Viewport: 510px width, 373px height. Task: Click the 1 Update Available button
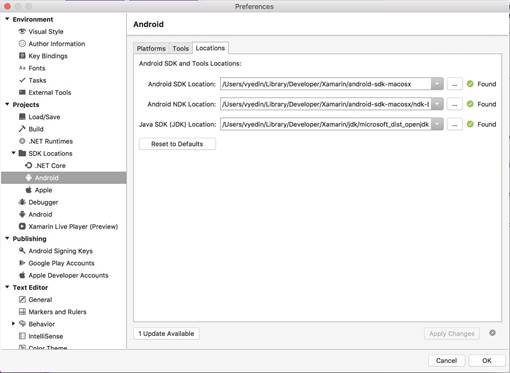(166, 334)
